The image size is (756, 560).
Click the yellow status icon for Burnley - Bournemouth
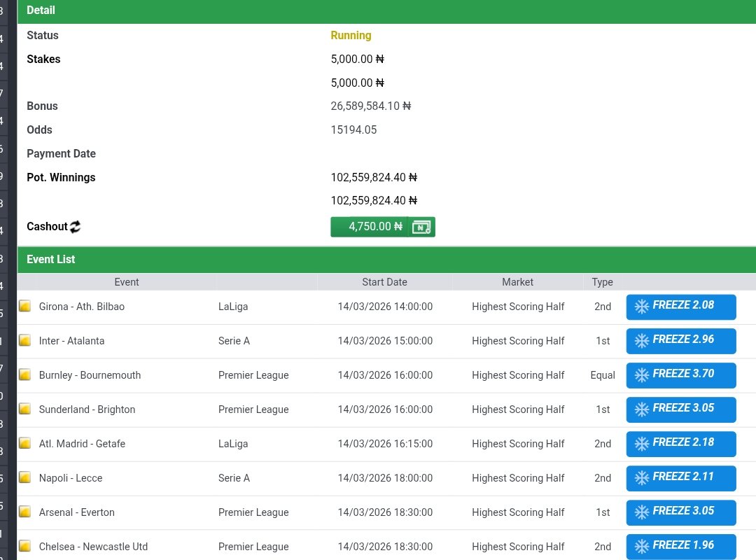[x=24, y=374]
